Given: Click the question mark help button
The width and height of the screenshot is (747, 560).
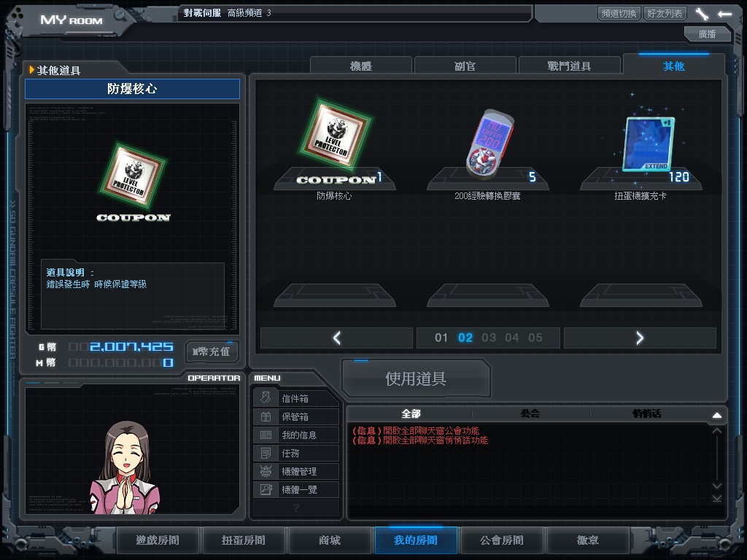Looking at the screenshot, I should (296, 507).
